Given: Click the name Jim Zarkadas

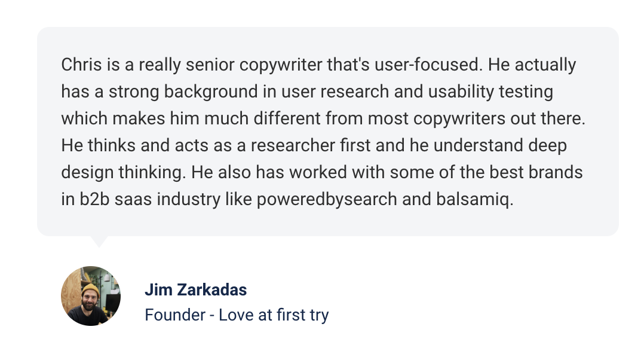Looking at the screenshot, I should coord(195,290).
